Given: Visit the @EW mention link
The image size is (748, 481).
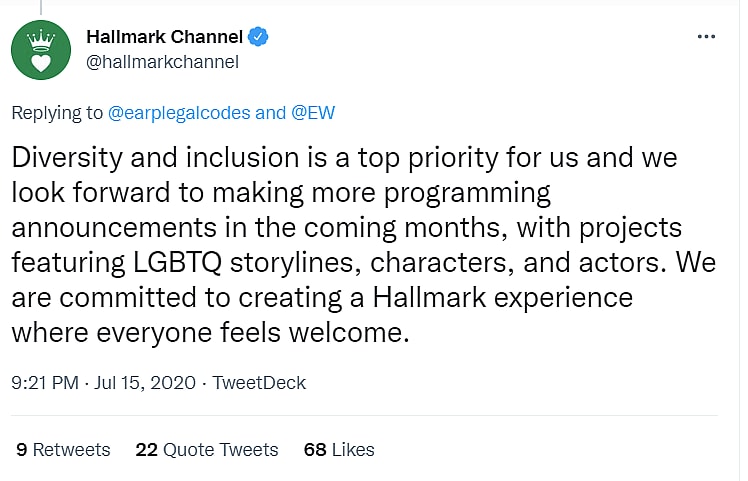Looking at the screenshot, I should pyautogui.click(x=312, y=113).
